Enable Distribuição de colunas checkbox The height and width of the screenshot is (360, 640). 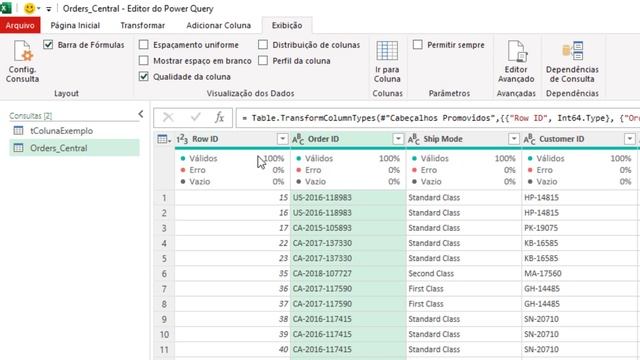coord(263,44)
